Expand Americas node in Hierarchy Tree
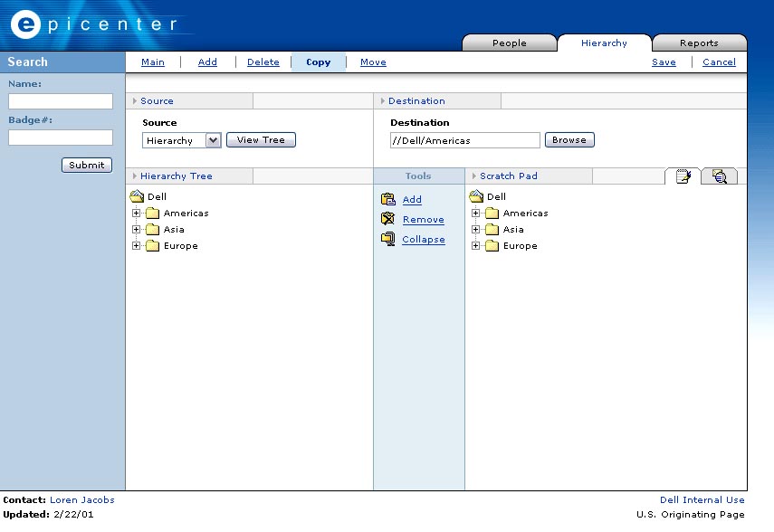The image size is (774, 532). pyautogui.click(x=136, y=214)
